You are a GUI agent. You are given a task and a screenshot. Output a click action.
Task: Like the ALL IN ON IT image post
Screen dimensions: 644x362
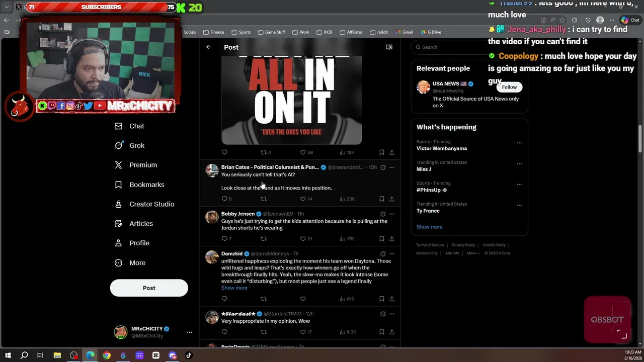303,152
